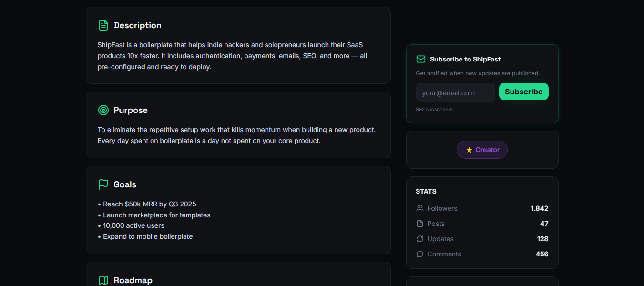The image size is (644, 286).
Task: Click the Creator badge
Action: click(482, 150)
